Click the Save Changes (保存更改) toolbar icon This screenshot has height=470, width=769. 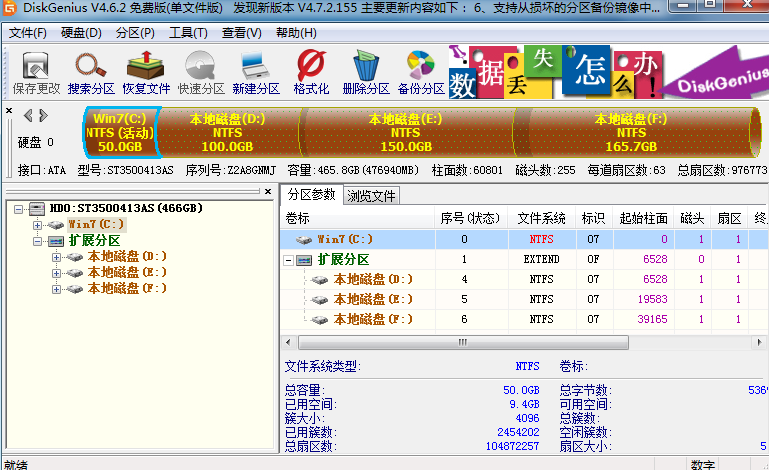(36, 73)
